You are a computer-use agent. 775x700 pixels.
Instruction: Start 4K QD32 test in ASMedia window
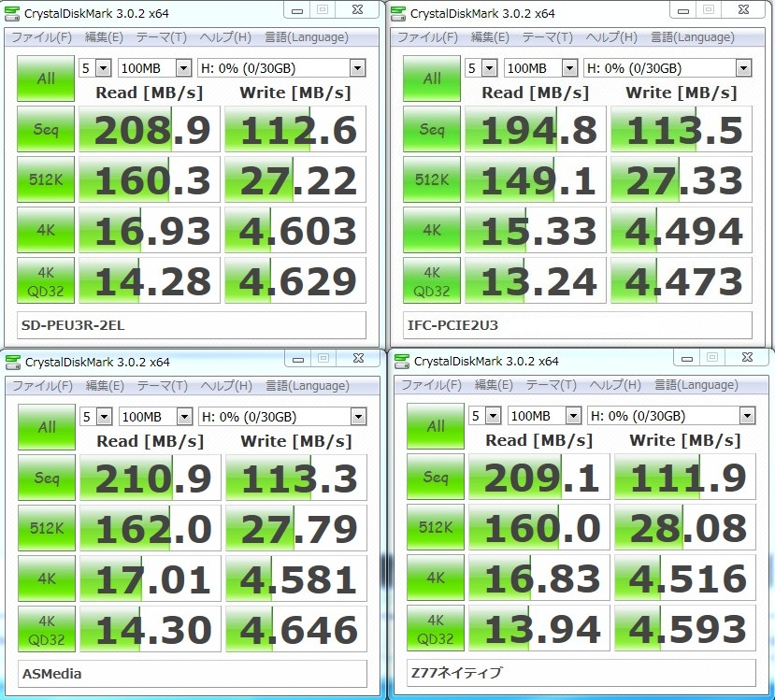[x=47, y=629]
